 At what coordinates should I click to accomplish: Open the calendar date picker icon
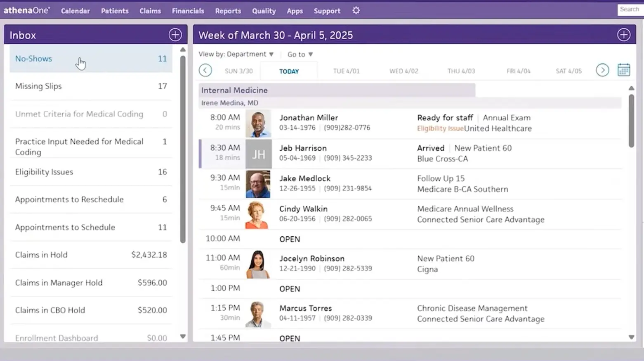point(624,70)
